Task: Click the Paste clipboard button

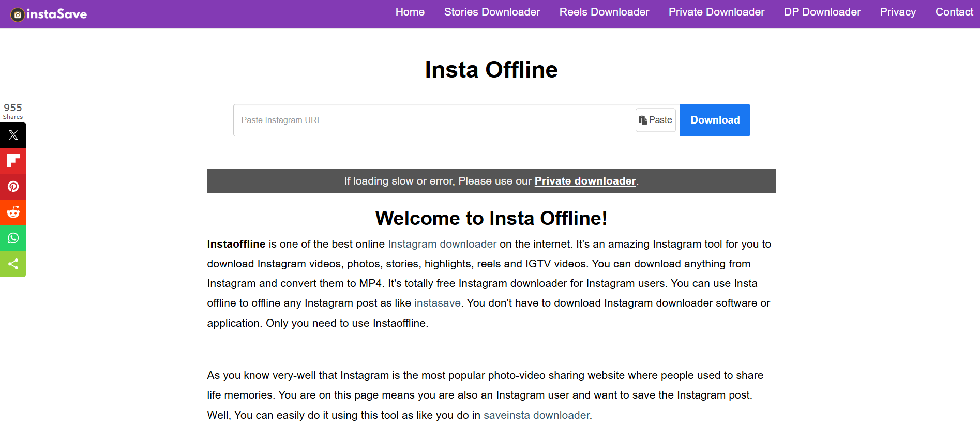Action: [x=656, y=120]
